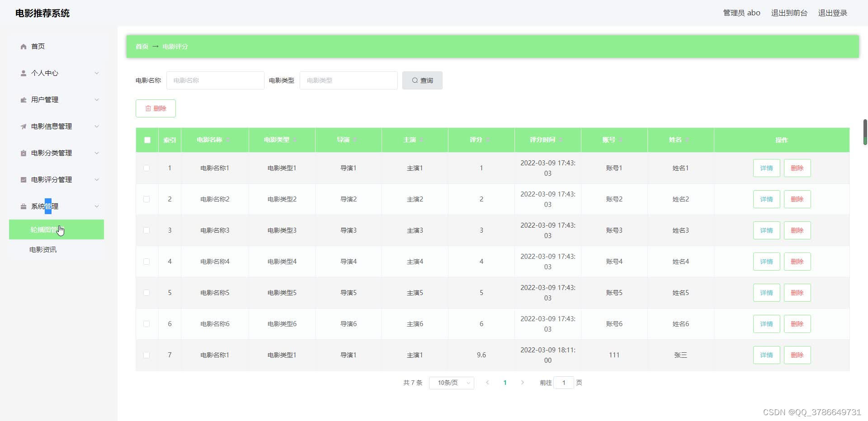Image resolution: width=868 pixels, height=421 pixels.
Task: Click 退出到前台 in the top bar
Action: (789, 13)
